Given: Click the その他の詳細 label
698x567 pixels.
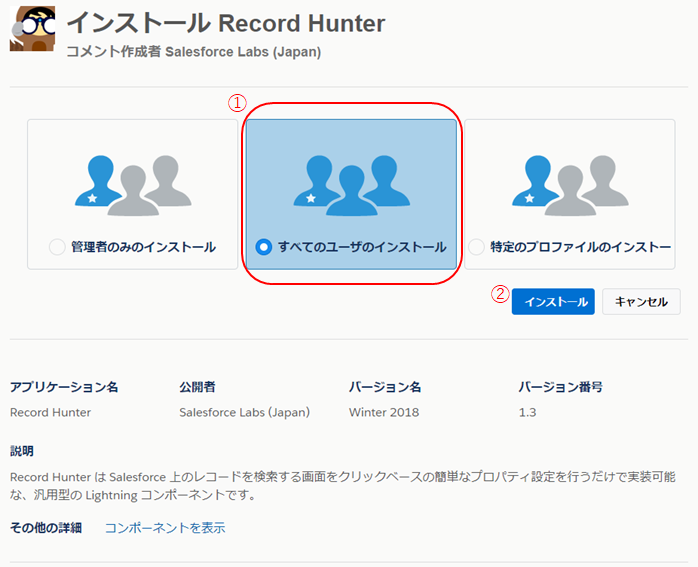Looking at the screenshot, I should (x=46, y=528).
